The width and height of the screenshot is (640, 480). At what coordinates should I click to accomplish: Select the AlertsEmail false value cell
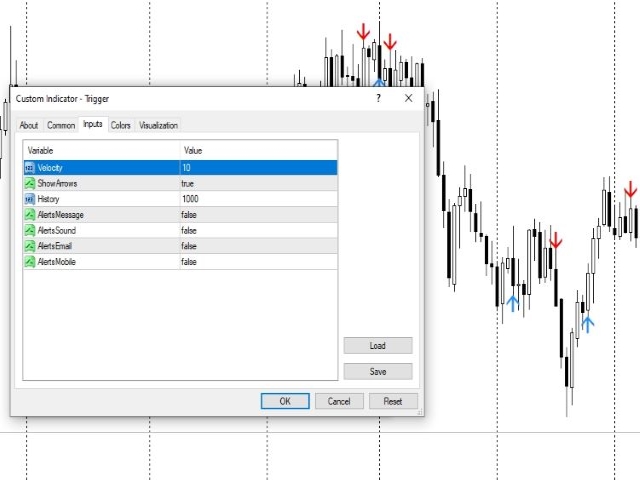coord(259,246)
